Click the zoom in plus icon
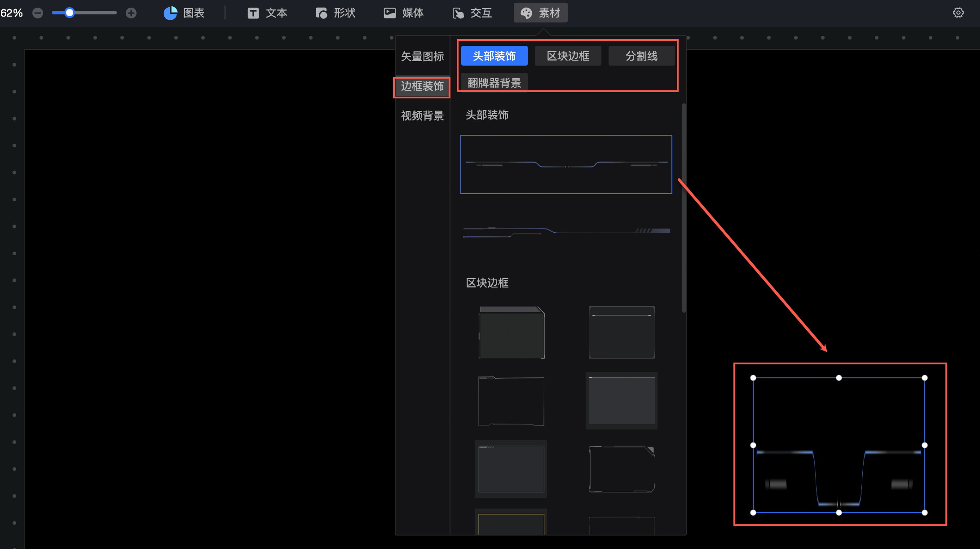Image resolution: width=980 pixels, height=549 pixels. click(x=131, y=13)
